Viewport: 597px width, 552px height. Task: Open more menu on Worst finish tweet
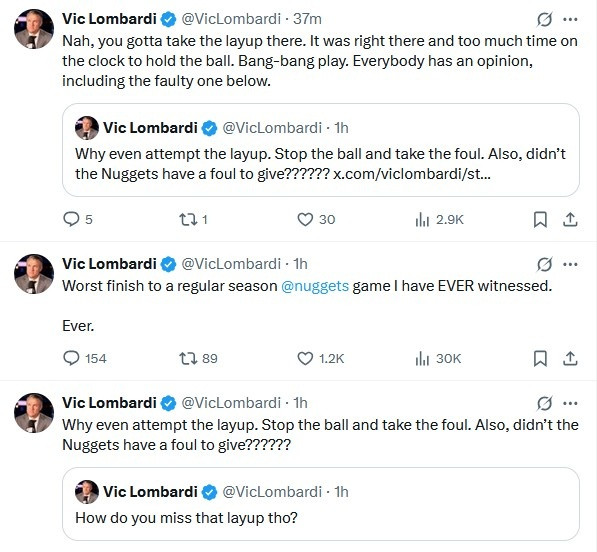pos(570,264)
